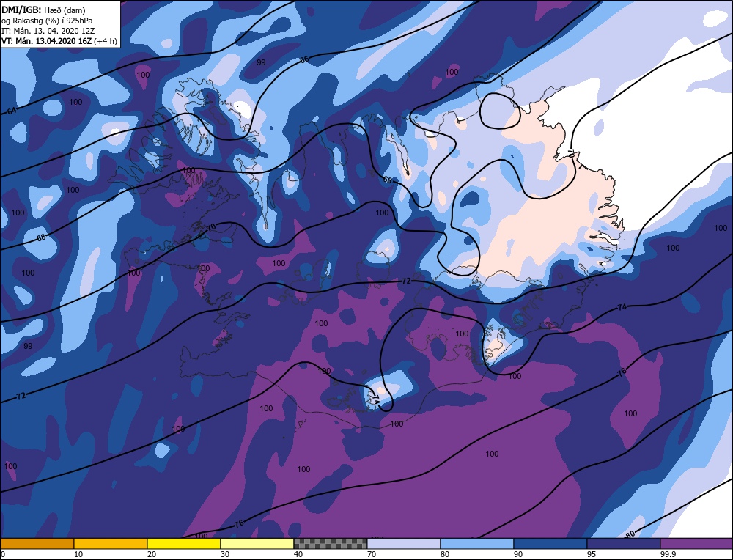733x560 pixels.
Task: Click the "80" height contour label
Action: tap(630, 534)
